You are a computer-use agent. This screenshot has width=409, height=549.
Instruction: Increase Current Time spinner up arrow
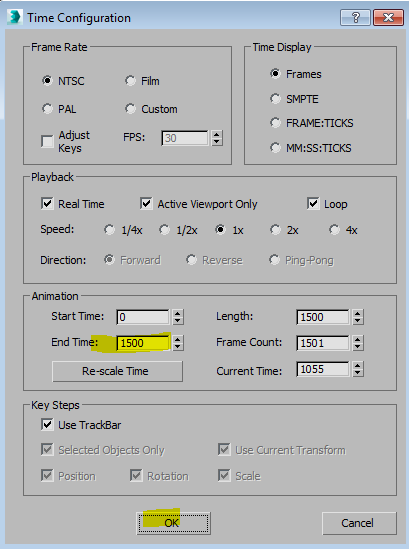click(357, 366)
